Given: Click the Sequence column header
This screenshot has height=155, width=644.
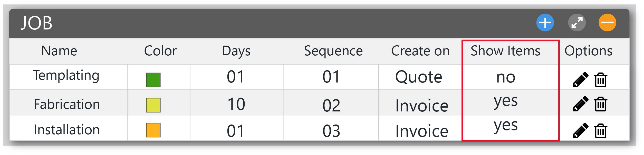Looking at the screenshot, I should pos(333,51).
